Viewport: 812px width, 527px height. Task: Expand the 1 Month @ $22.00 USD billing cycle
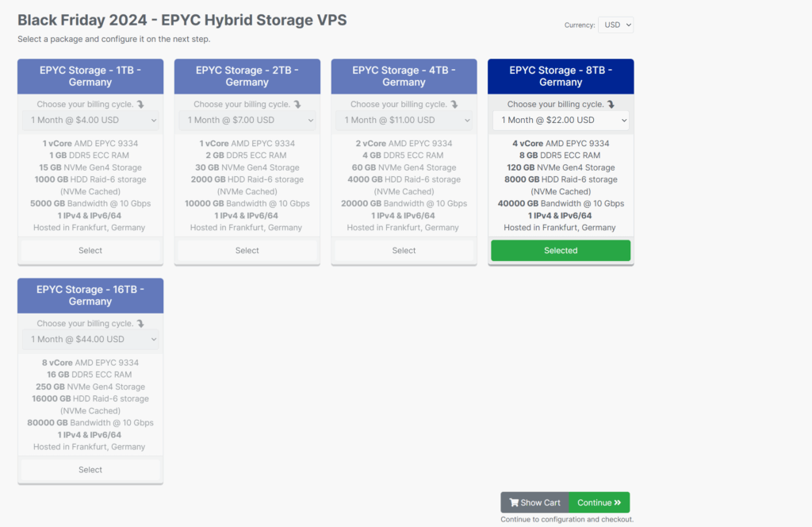click(561, 120)
